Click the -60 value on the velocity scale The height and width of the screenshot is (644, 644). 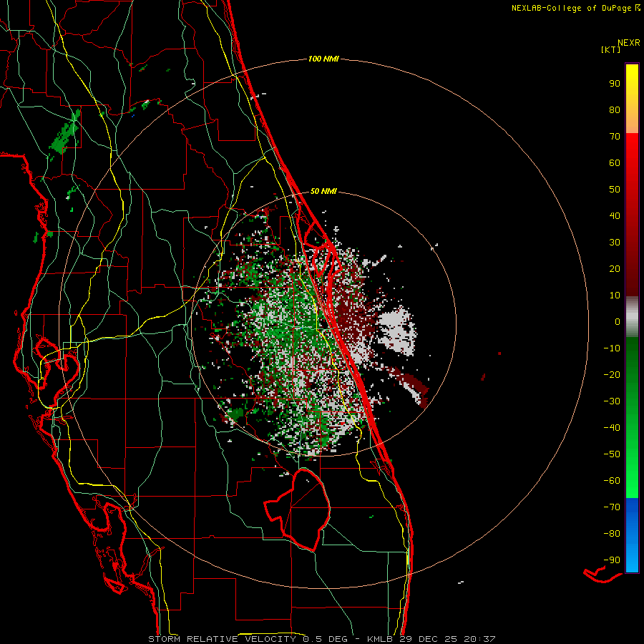click(612, 481)
